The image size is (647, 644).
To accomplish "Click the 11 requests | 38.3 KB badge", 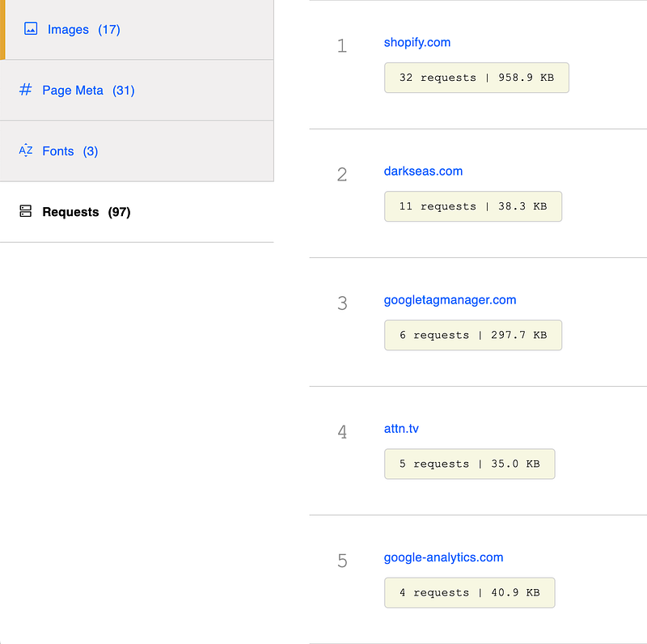I will pos(472,206).
